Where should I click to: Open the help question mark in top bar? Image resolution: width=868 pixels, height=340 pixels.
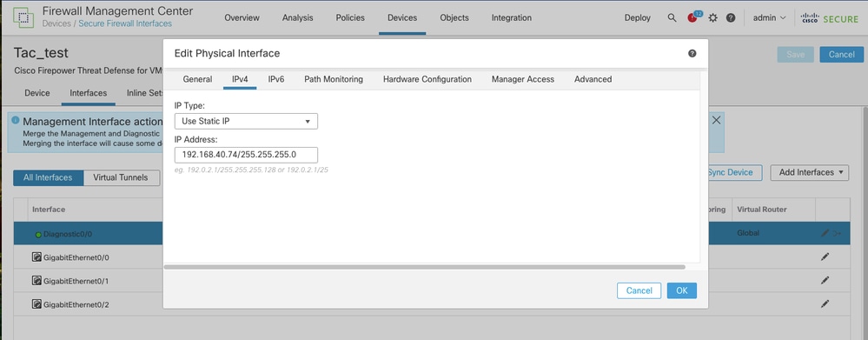[731, 17]
